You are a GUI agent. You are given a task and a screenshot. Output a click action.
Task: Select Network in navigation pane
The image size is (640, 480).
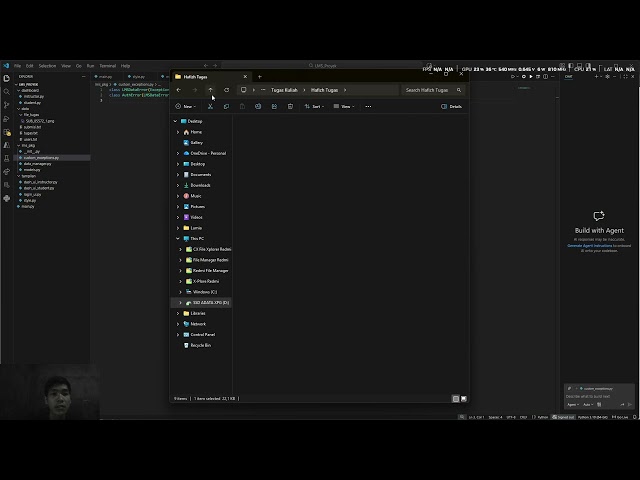point(198,324)
